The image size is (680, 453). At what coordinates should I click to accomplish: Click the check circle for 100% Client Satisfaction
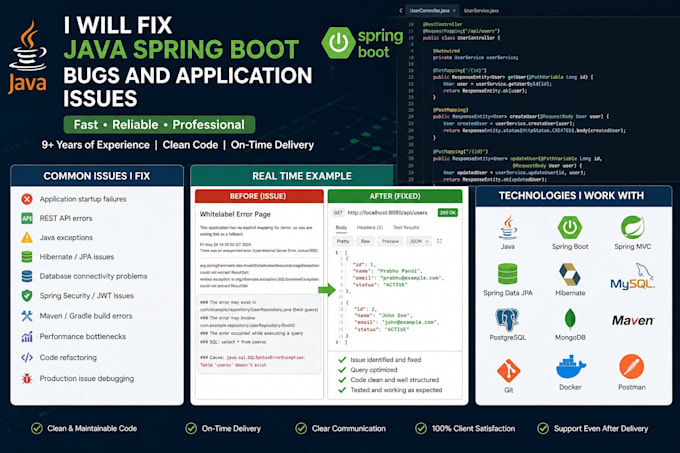tap(421, 429)
